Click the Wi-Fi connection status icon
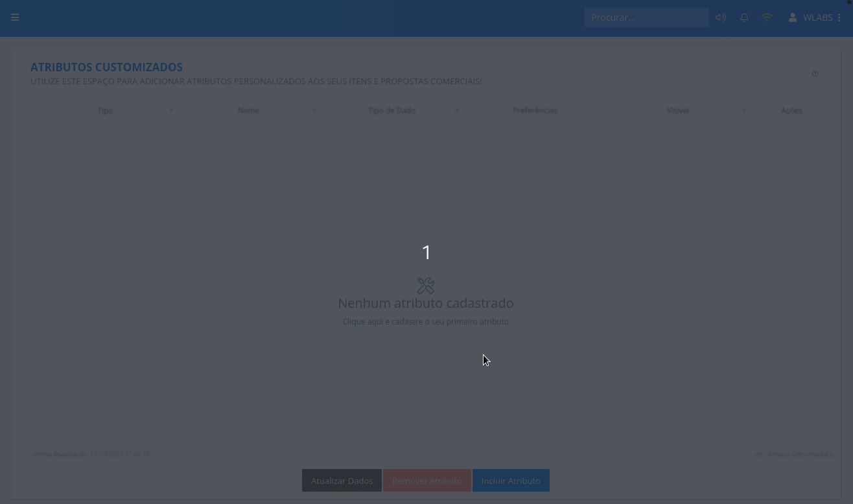This screenshot has width=853, height=504. pyautogui.click(x=767, y=17)
